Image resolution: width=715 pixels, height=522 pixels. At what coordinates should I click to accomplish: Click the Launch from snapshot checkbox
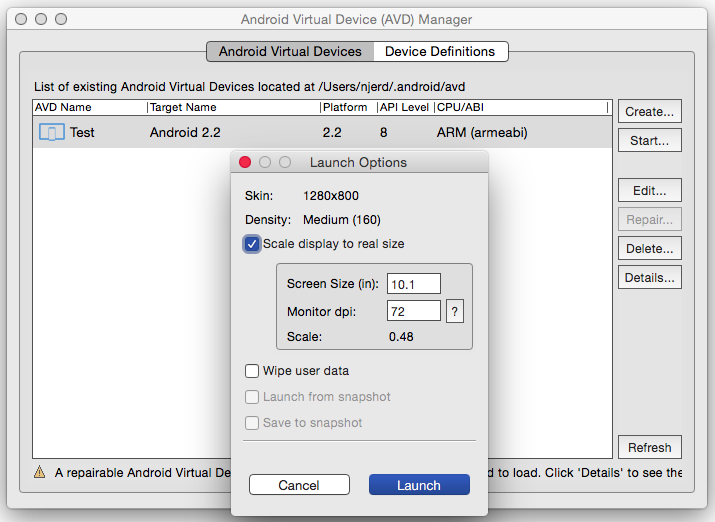pos(252,397)
